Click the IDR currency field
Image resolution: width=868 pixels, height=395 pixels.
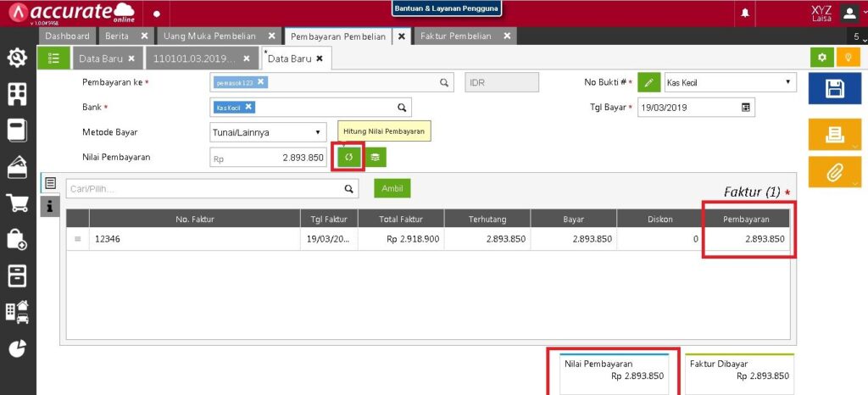point(502,82)
